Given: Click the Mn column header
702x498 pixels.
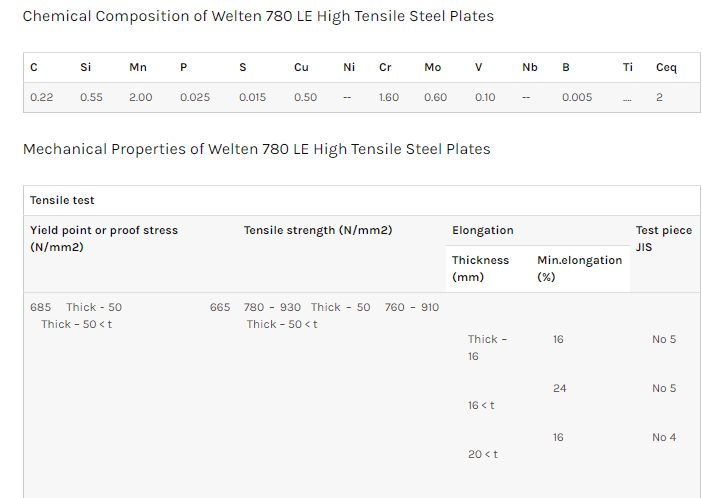Looking at the screenshot, I should click(x=138, y=67).
